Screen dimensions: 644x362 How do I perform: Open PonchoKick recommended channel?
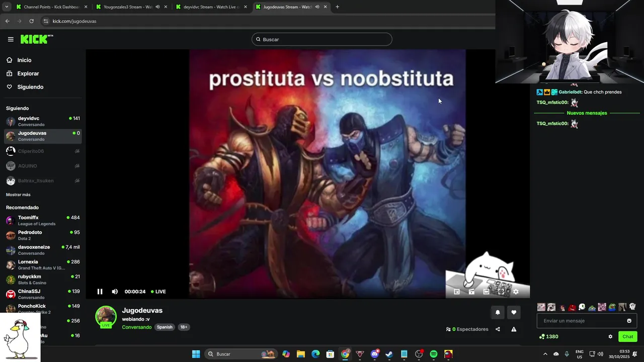click(43, 309)
